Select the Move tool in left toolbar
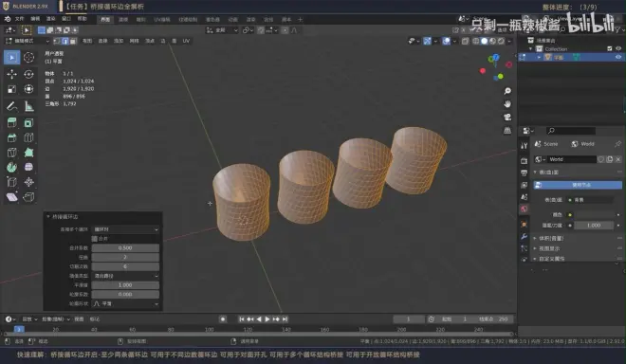 pos(11,74)
